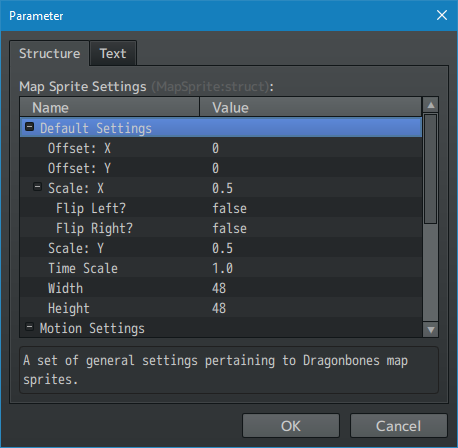
Task: Open the Text tab
Action: coord(113,53)
